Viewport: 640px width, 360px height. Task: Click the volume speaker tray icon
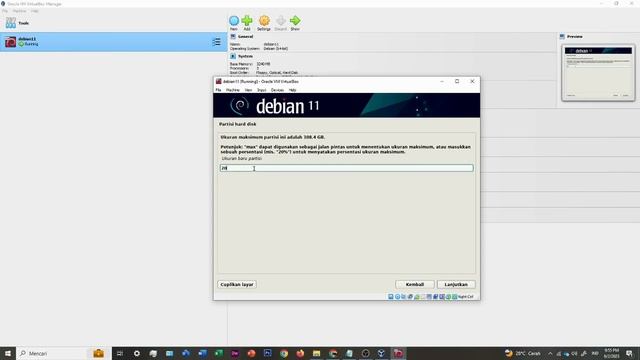pos(574,353)
